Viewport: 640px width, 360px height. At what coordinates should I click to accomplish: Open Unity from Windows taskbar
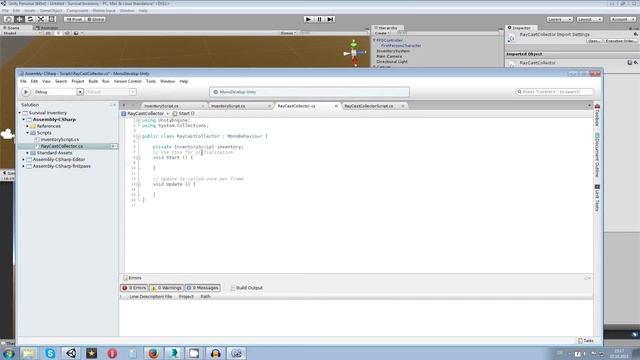71,353
